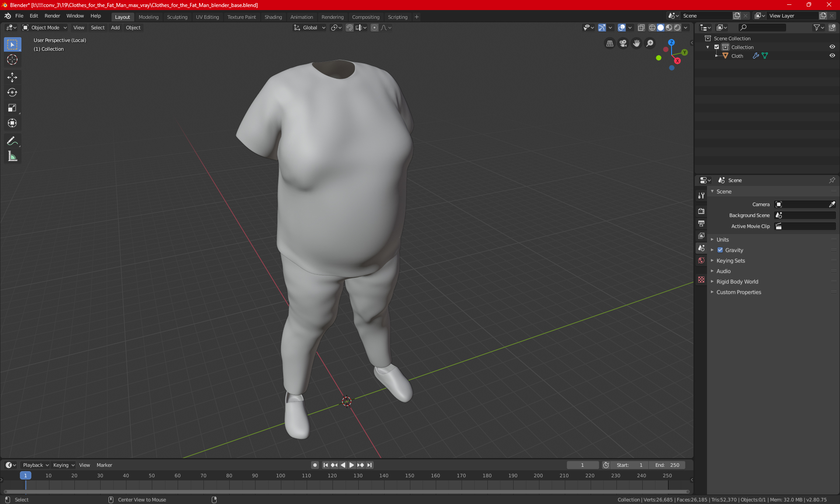The image size is (840, 504).
Task: Open the Output properties tab
Action: coord(701,223)
